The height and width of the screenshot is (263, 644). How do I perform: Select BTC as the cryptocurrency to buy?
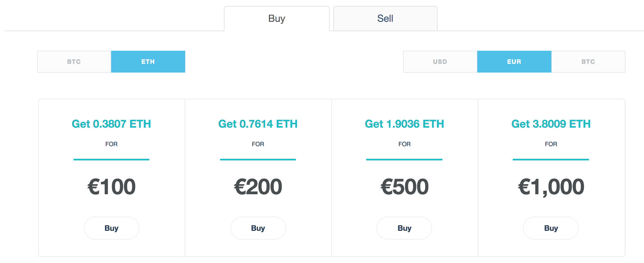[x=74, y=61]
